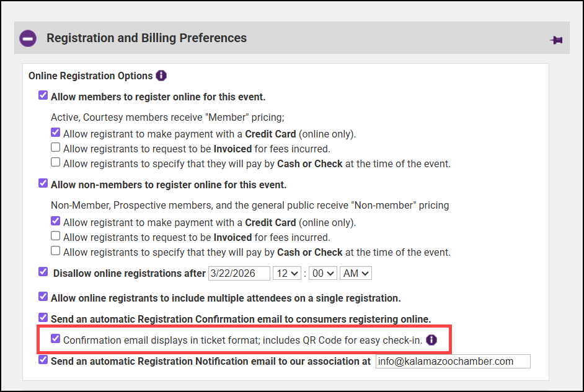
Task: Click the association notification email field
Action: 453,361
